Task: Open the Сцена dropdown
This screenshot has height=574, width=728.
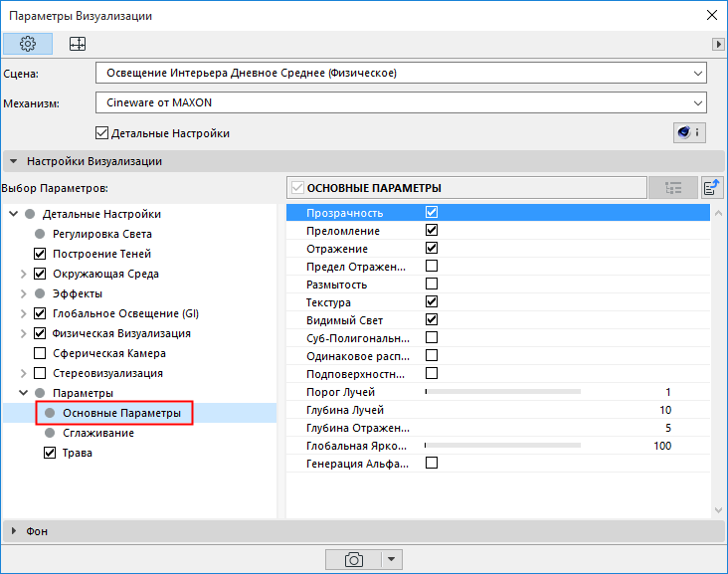Action: 401,73
